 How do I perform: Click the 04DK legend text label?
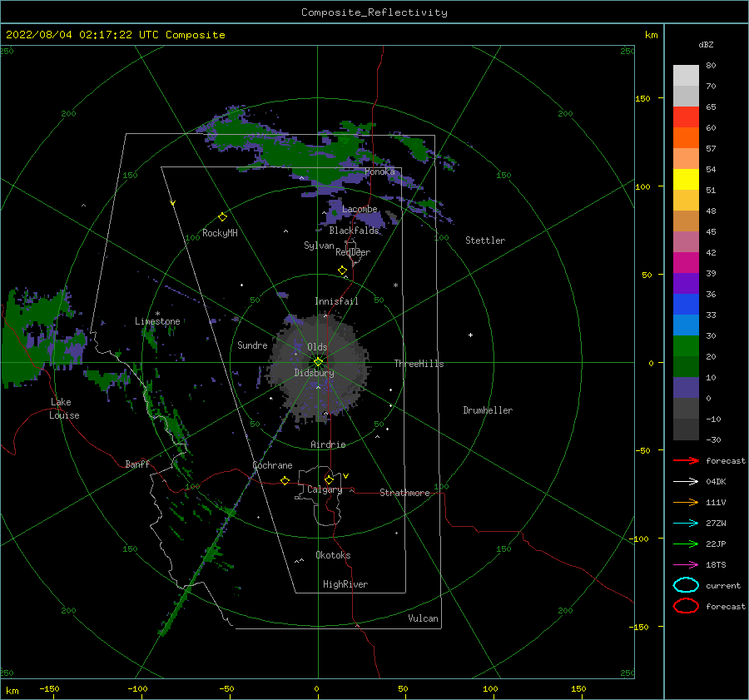[716, 482]
